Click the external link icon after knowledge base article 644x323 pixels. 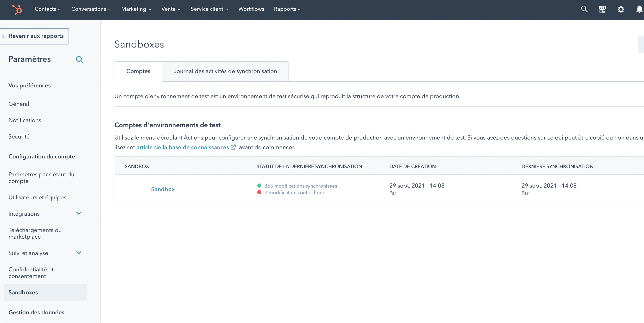coord(233,147)
